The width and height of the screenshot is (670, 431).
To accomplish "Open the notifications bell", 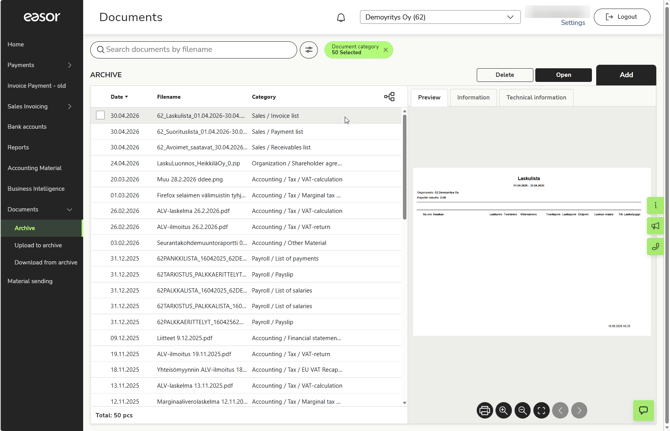I will pos(341,18).
